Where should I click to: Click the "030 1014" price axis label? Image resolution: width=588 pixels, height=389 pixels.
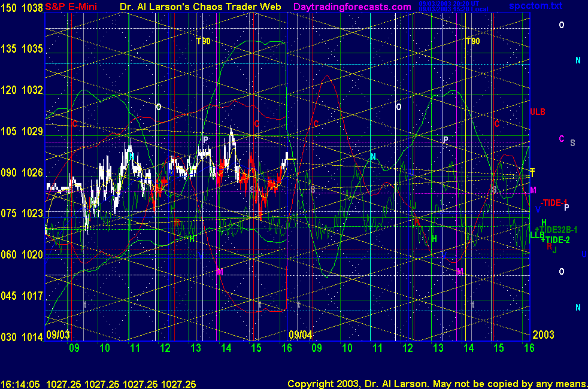pyautogui.click(x=22, y=337)
